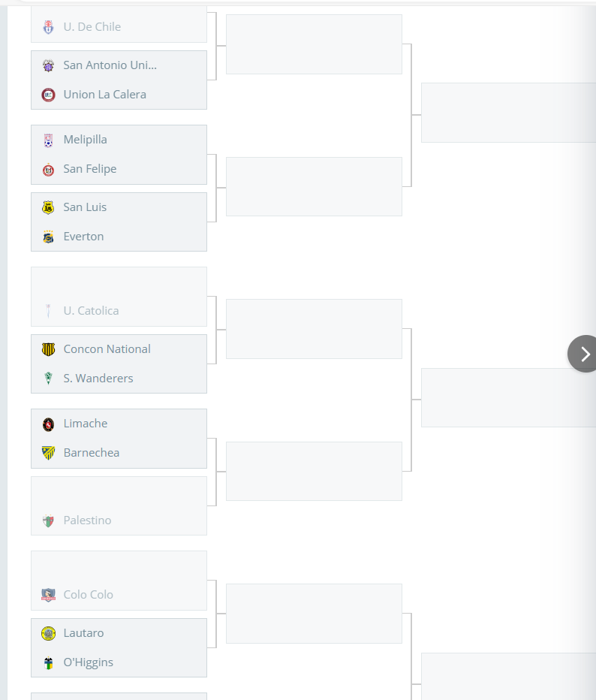This screenshot has width=596, height=700.
Task: Advance bracket with right chevron arrow
Action: (582, 354)
